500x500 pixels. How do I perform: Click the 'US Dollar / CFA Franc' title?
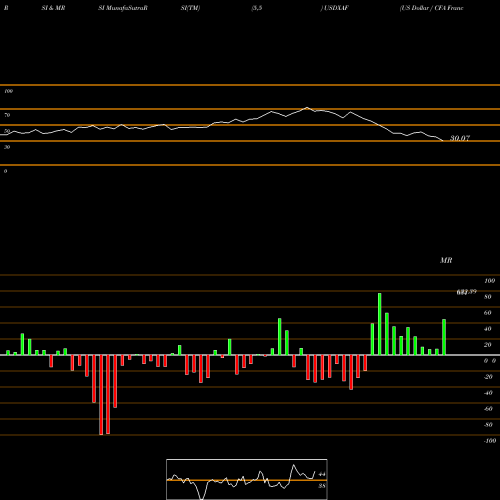click(x=431, y=8)
